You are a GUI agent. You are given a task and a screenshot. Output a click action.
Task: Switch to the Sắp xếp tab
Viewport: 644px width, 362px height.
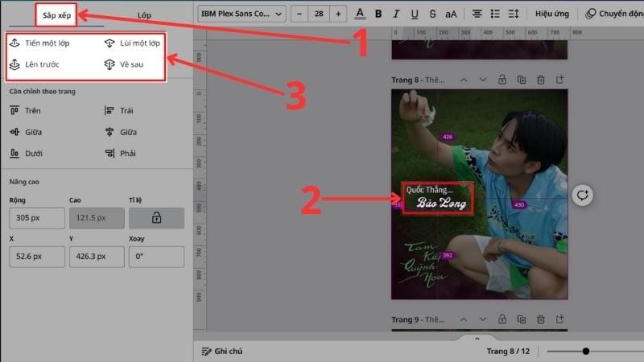click(x=56, y=15)
